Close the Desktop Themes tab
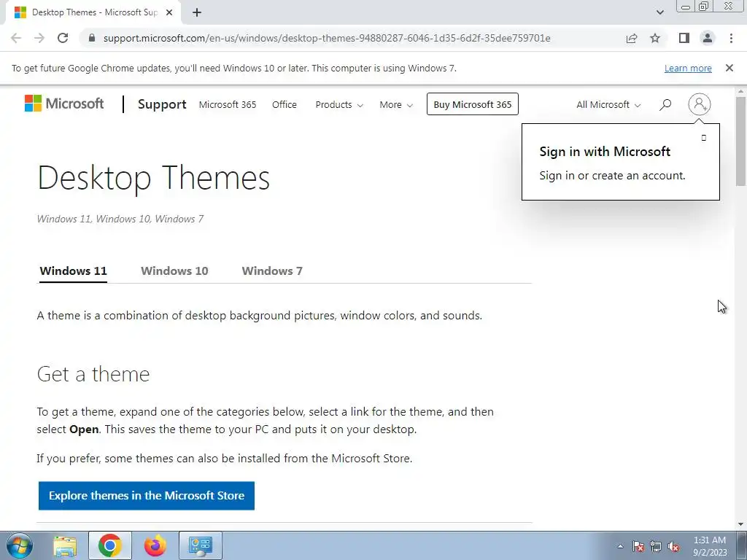This screenshot has height=560, width=747. (x=169, y=13)
